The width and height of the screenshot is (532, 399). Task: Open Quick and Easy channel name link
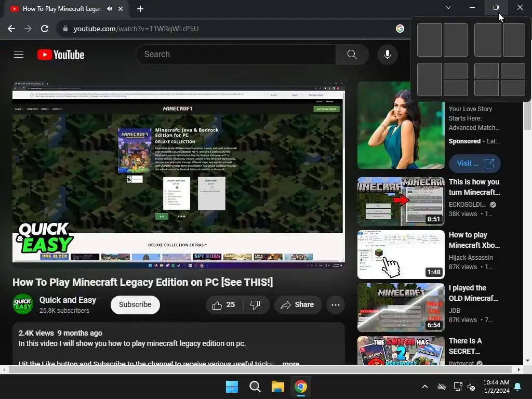[x=68, y=300]
